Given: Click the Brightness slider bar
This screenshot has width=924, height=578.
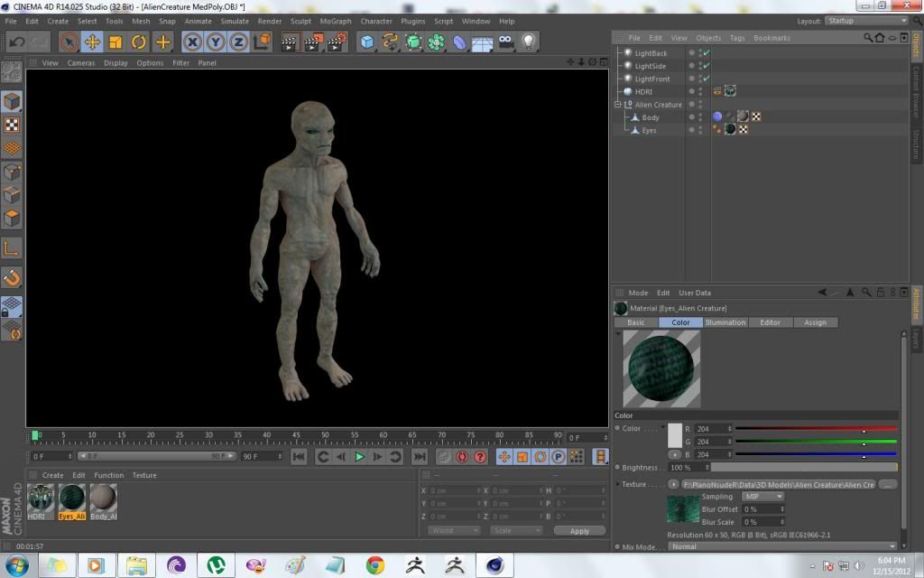Looking at the screenshot, I should (804, 467).
